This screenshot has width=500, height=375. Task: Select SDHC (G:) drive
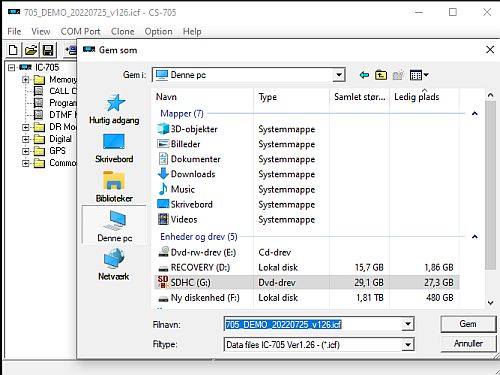[307, 282]
